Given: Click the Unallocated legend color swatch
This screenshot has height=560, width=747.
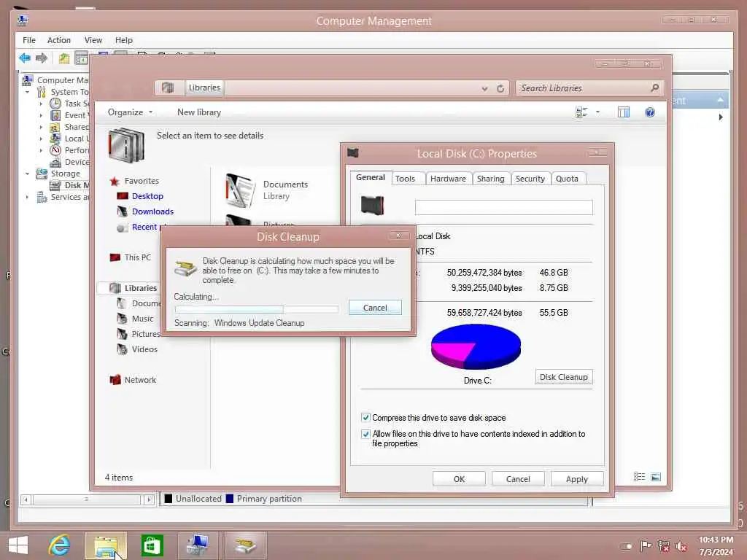Looking at the screenshot, I should [x=169, y=499].
